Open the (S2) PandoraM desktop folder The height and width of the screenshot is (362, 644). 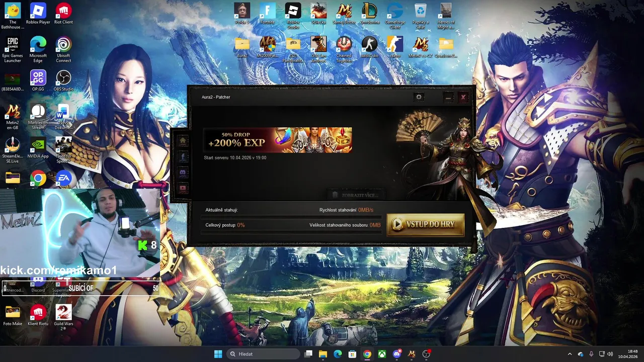[x=293, y=49]
